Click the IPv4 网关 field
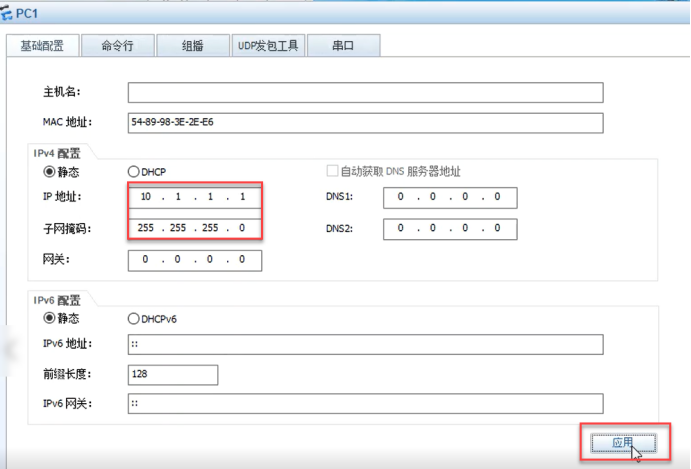This screenshot has width=691, height=469. point(195,260)
